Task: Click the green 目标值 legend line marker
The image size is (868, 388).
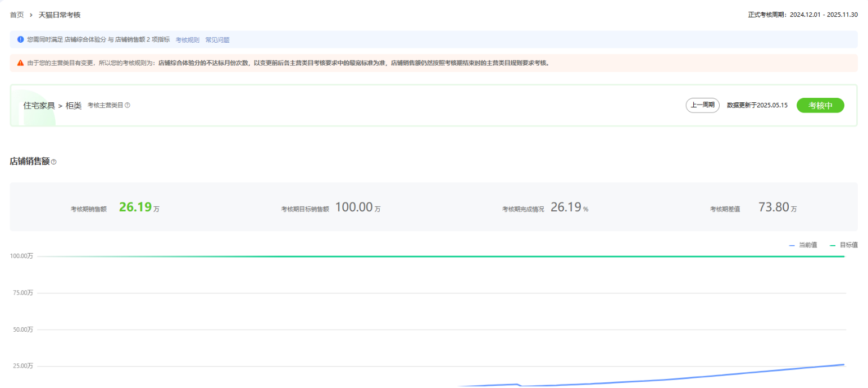Action: point(833,245)
